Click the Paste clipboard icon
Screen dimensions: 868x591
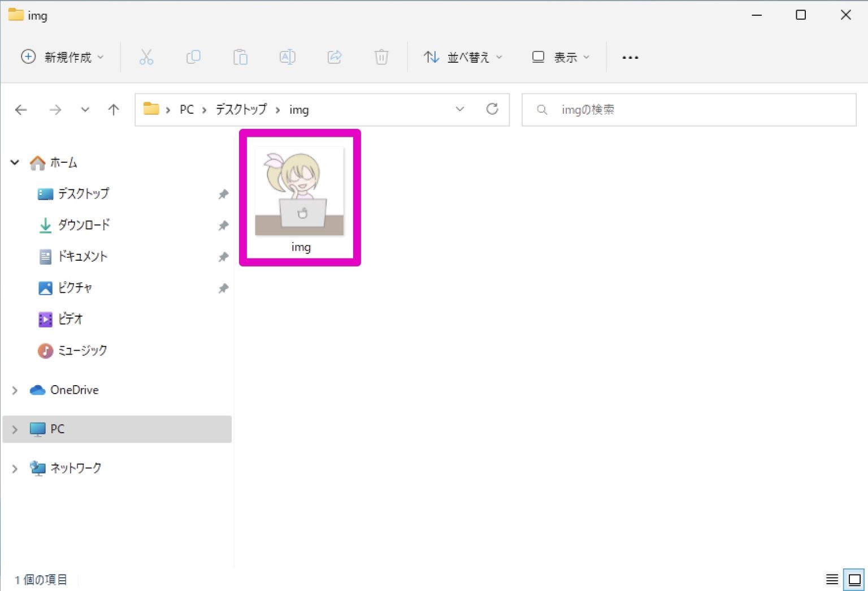pos(240,57)
